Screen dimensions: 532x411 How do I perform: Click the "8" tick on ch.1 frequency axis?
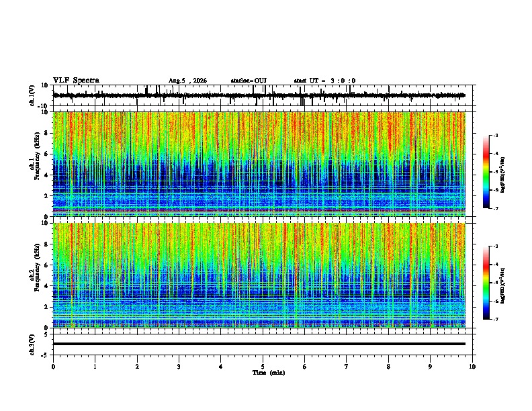[46, 133]
